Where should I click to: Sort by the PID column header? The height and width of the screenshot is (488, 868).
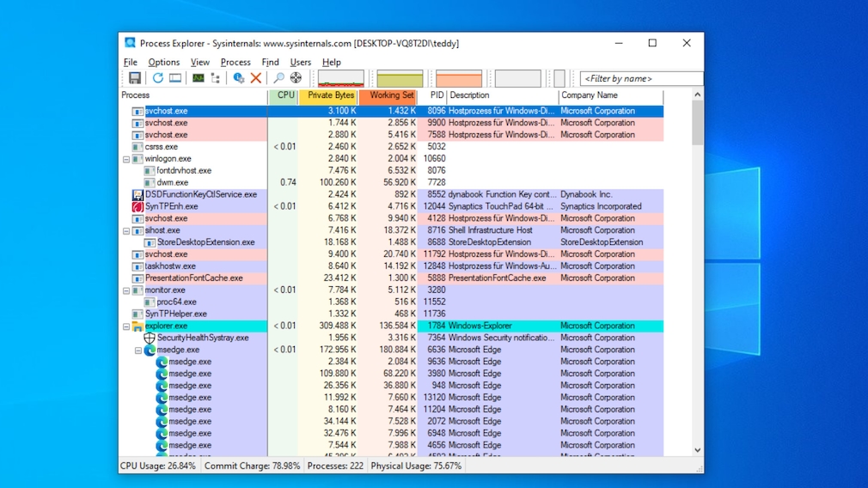[x=432, y=95]
